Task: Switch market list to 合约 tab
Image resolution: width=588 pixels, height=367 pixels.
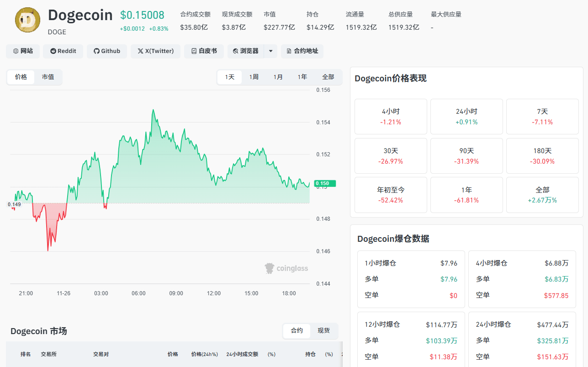Action: tap(297, 331)
